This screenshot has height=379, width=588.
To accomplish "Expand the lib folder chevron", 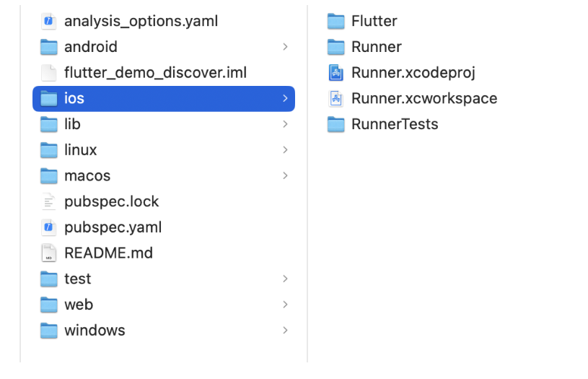I will coord(286,124).
